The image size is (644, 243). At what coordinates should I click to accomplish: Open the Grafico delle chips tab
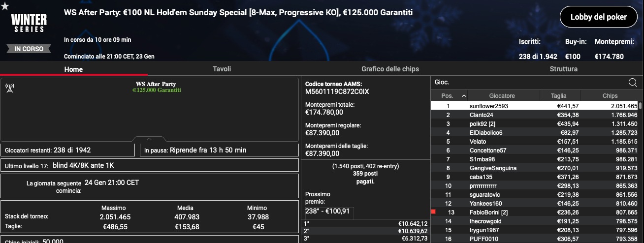tap(390, 69)
